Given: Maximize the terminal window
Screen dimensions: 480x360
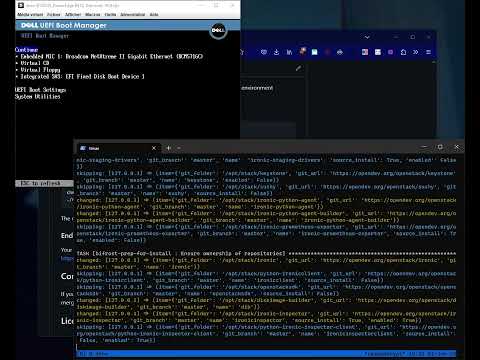Looking at the screenshot, I should pyautogui.click(x=440, y=147).
